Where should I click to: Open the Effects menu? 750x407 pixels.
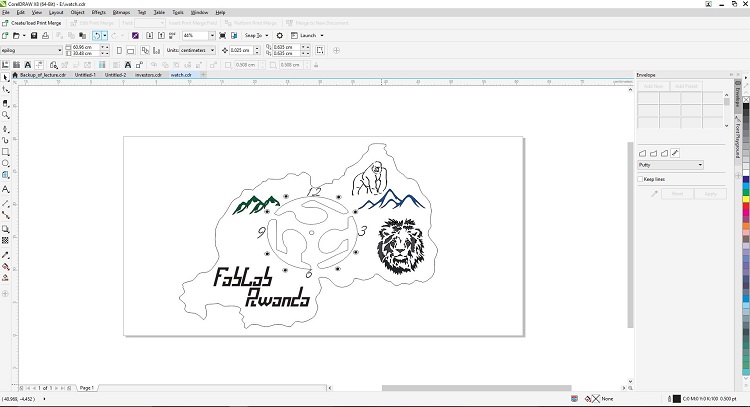point(99,12)
